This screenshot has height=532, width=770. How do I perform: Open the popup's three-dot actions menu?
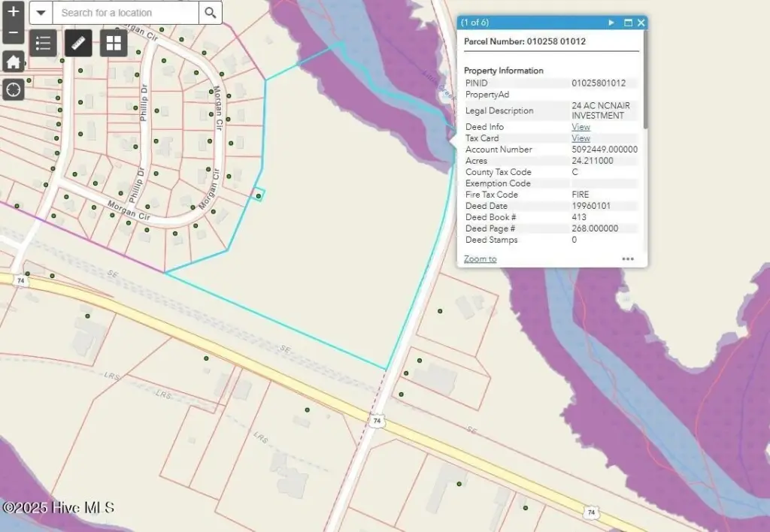[628, 259]
